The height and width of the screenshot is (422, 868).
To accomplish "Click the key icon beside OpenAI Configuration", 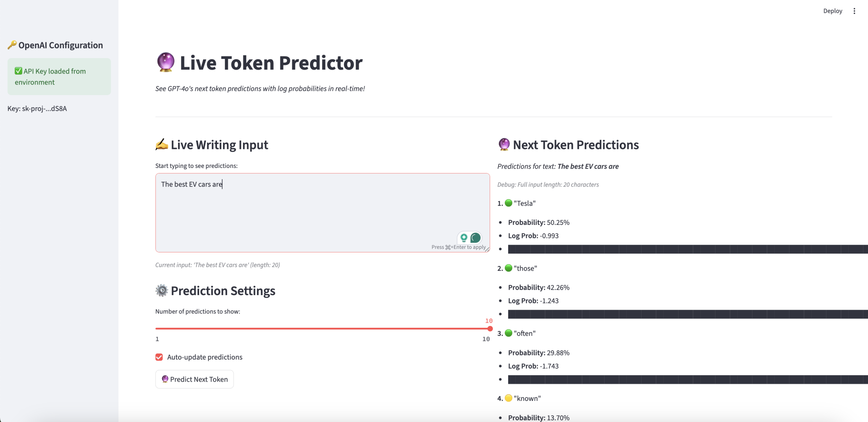I will [12, 45].
